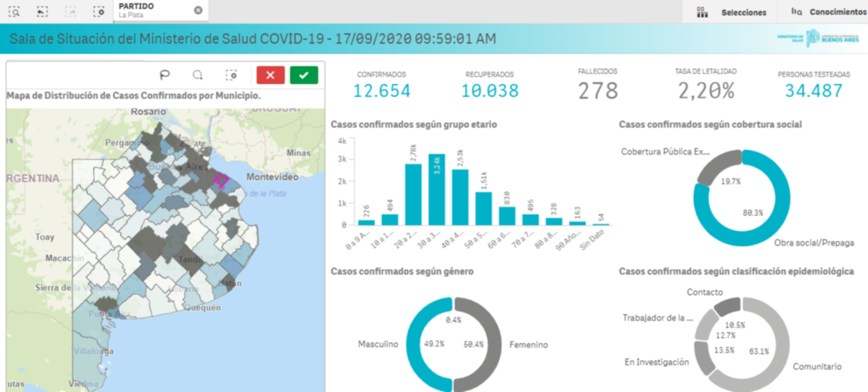Confirm map selection with green checkmark
The image size is (868, 392).
click(x=303, y=75)
